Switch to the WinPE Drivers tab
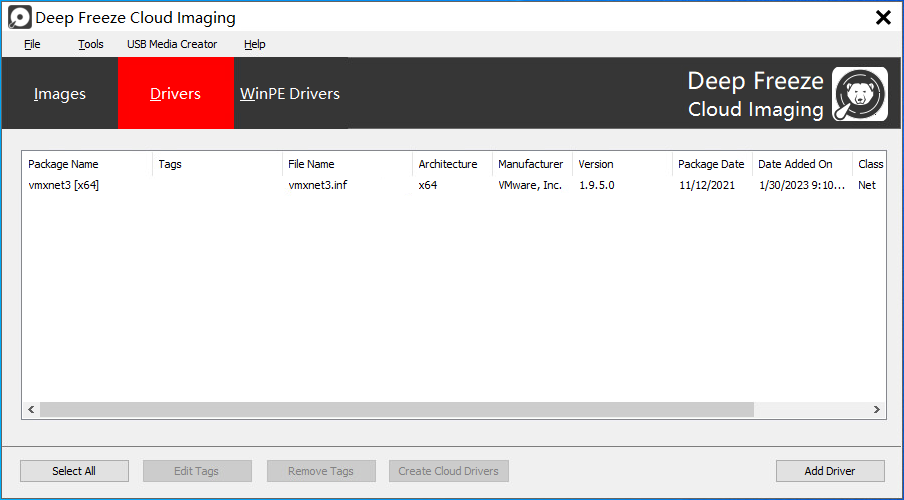Screen dimensions: 904x500 [290, 93]
